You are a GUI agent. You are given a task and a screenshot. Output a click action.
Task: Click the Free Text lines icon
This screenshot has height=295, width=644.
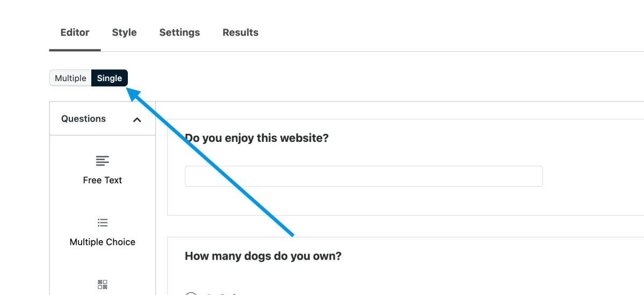click(103, 161)
